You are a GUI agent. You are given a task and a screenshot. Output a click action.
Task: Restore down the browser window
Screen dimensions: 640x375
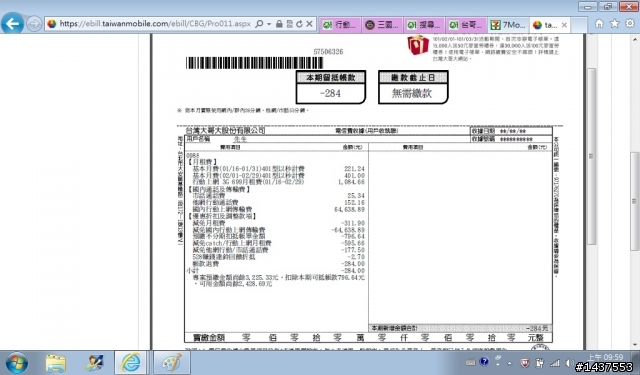(608, 7)
